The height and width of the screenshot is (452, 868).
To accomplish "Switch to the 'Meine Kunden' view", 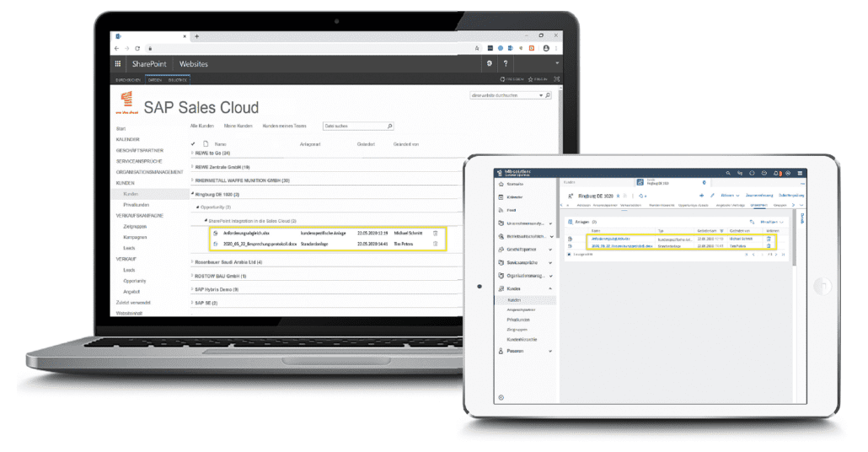I will point(238,126).
